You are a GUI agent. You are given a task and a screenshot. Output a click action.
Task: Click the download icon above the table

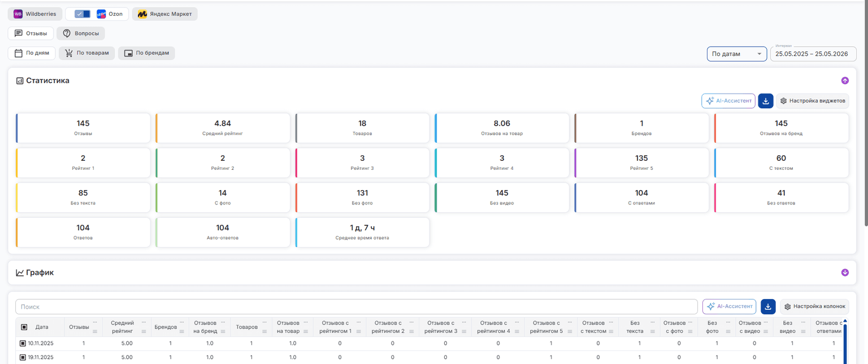(768, 306)
